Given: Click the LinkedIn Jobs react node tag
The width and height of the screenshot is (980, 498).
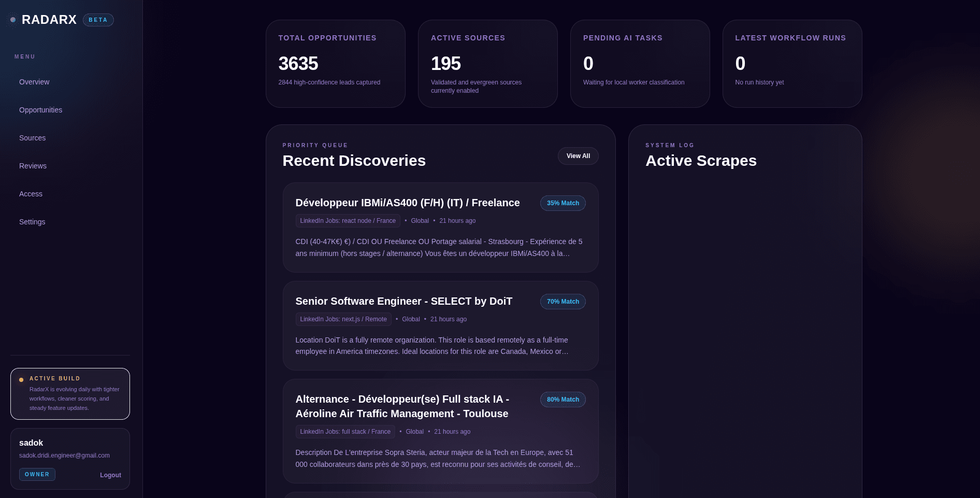Looking at the screenshot, I should [348, 220].
